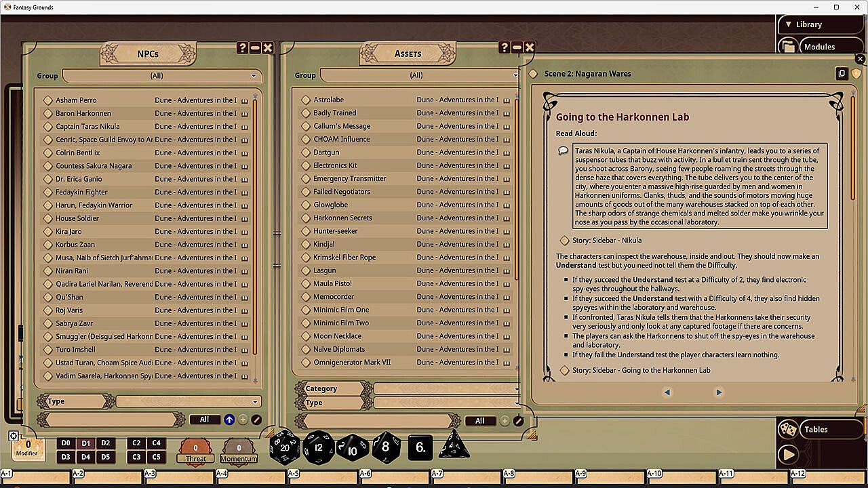Click the Modules folder icon in the sidebar
The width and height of the screenshot is (868, 488).
point(787,47)
